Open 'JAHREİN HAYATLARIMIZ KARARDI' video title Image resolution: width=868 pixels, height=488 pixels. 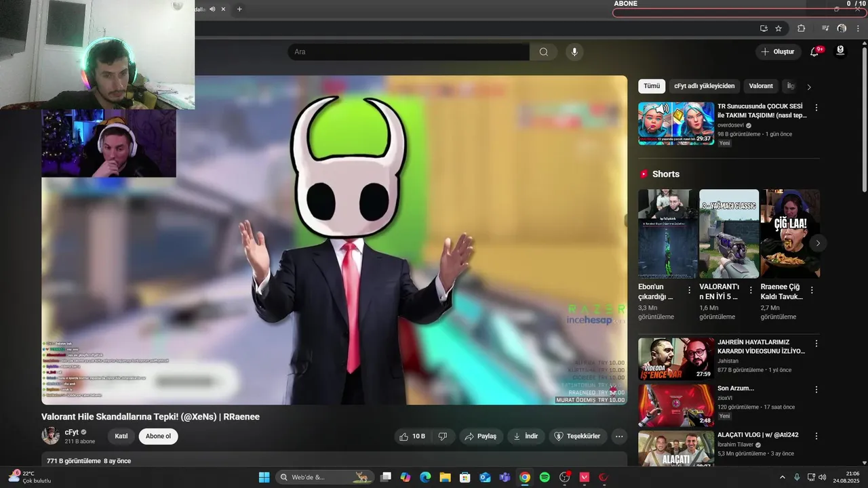762,347
